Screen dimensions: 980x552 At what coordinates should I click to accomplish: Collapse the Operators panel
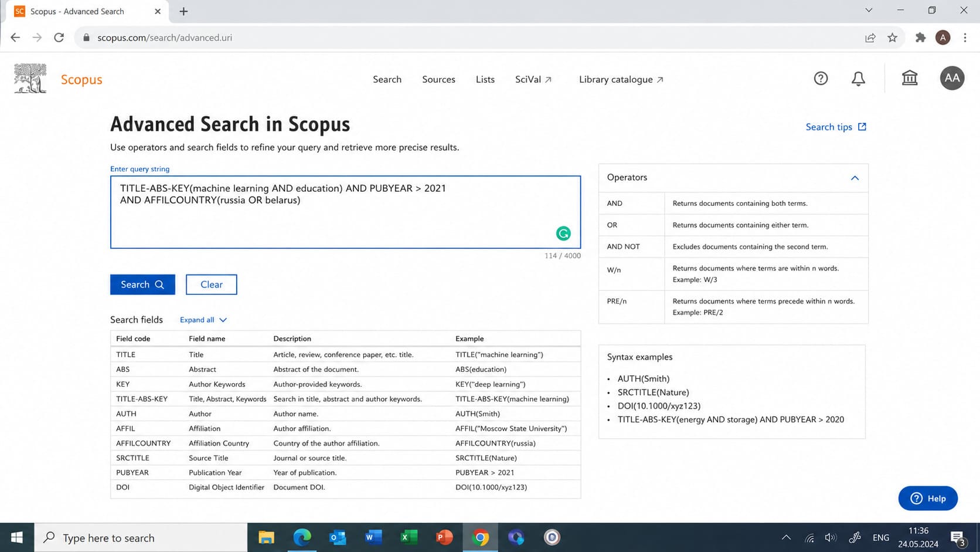pos(855,178)
